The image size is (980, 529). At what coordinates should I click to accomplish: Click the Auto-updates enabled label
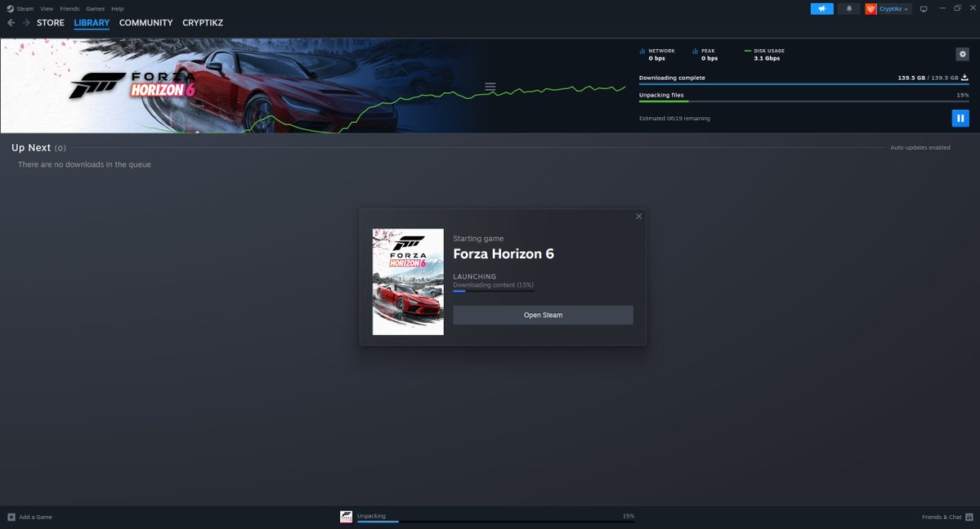(920, 147)
